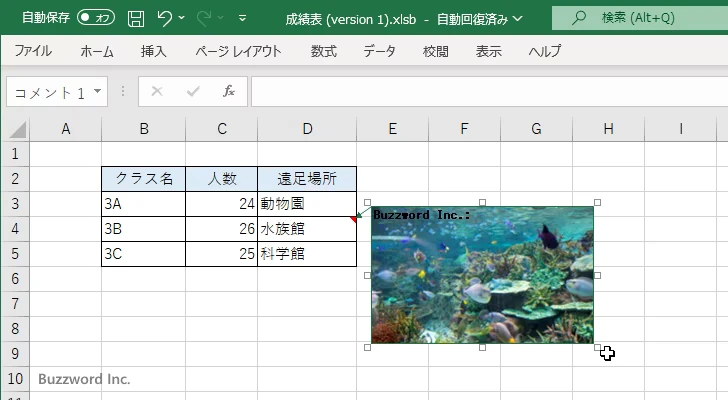Click the comment's right-middle resize handle

tap(598, 275)
